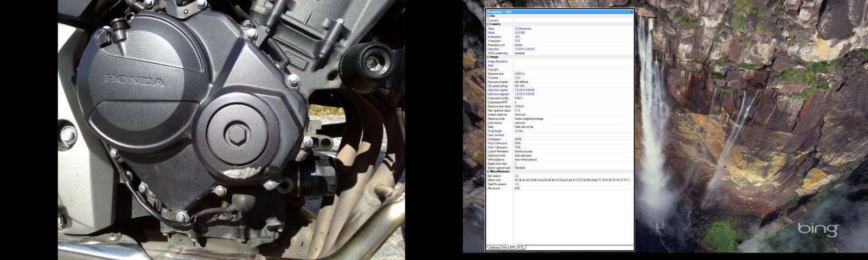Screen dimensions: 868x260
Task: Collapse the File section in Properties
Action: (488, 16)
